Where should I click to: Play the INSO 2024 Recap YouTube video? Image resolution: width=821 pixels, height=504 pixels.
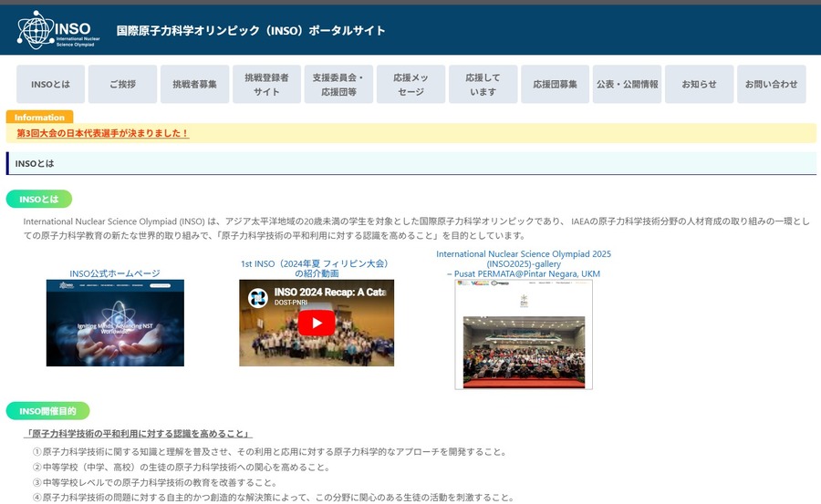tap(317, 323)
